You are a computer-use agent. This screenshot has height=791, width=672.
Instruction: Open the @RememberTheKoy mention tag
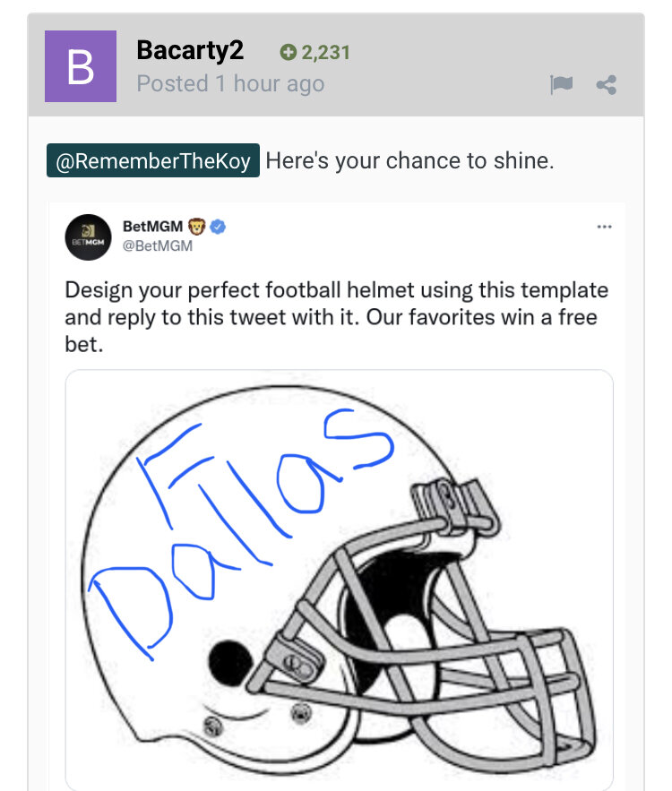tap(153, 162)
